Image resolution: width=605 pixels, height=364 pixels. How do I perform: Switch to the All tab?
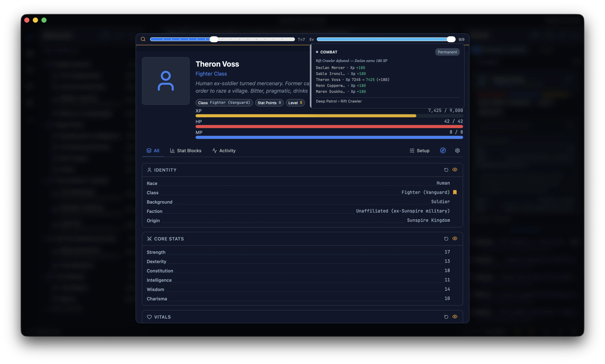pos(153,151)
